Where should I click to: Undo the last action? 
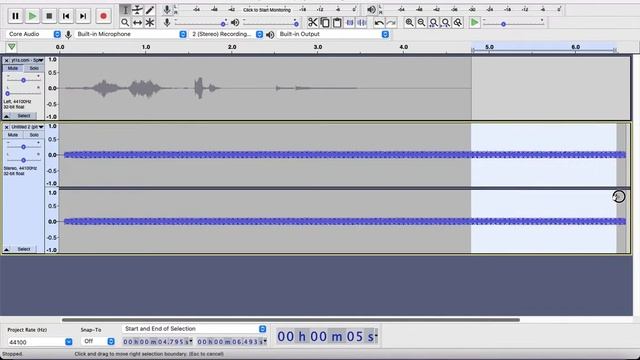pos(379,22)
